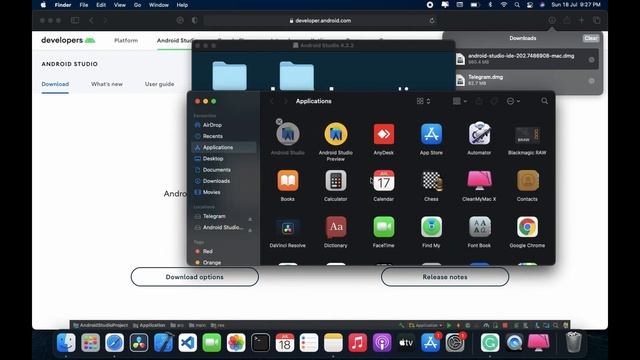This screenshot has width=640, height=360.
Task: Click Download options button
Action: click(x=195, y=277)
